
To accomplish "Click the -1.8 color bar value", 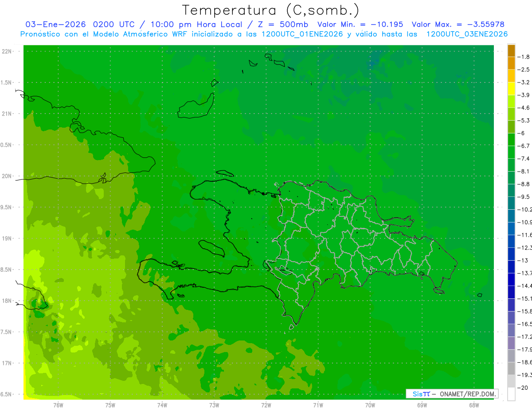I will click(x=524, y=57).
